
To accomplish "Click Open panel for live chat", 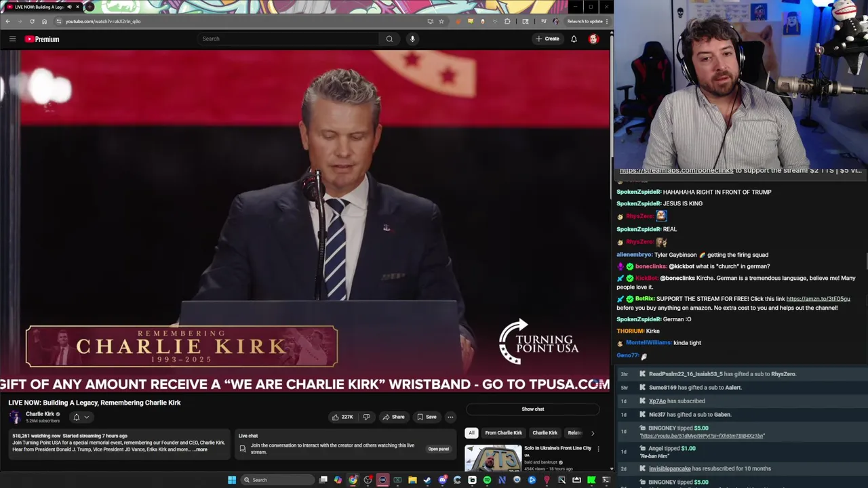I will pyautogui.click(x=438, y=449).
